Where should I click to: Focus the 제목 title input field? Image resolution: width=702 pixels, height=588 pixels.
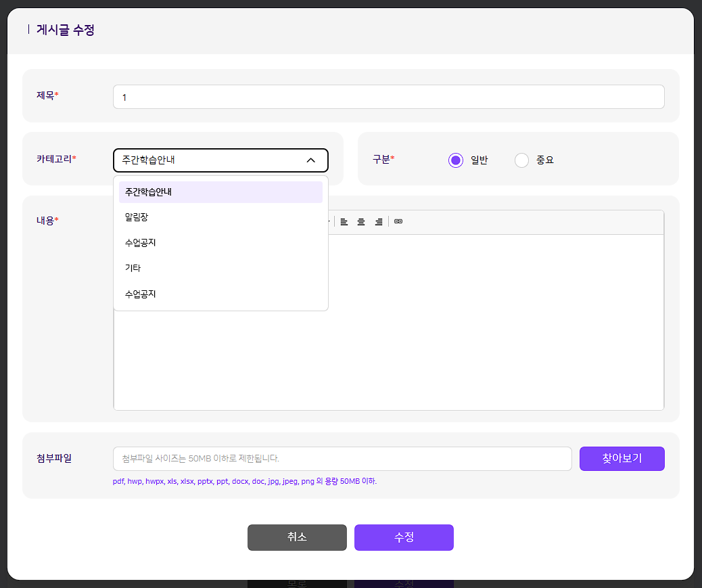tap(388, 97)
